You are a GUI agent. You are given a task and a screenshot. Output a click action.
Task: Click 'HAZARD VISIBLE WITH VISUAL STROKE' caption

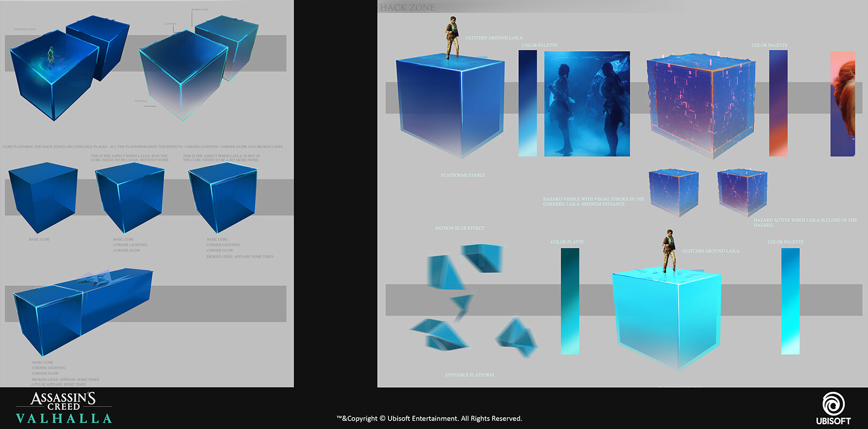(x=593, y=202)
